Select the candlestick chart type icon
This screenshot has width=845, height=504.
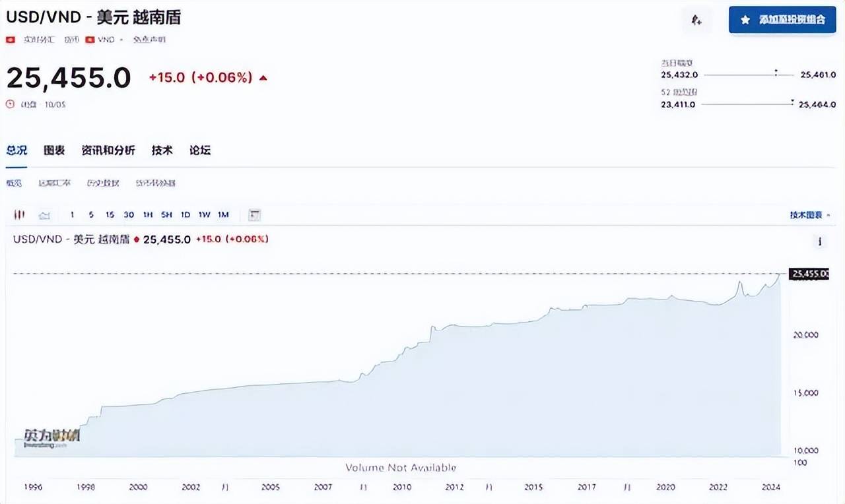19,214
